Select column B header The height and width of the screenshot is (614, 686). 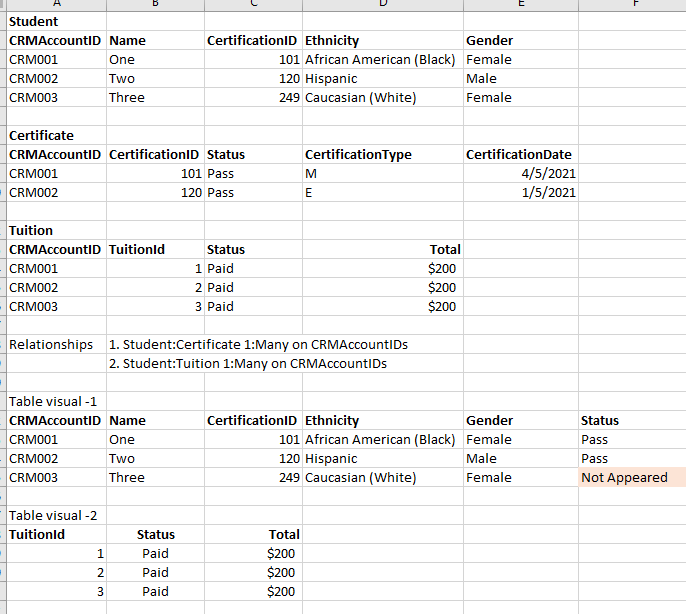point(155,4)
